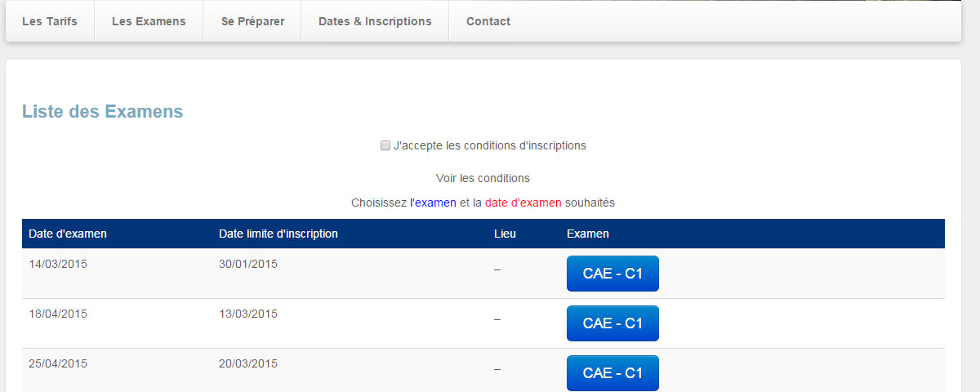Click the Date d'examen column header

pyautogui.click(x=68, y=234)
